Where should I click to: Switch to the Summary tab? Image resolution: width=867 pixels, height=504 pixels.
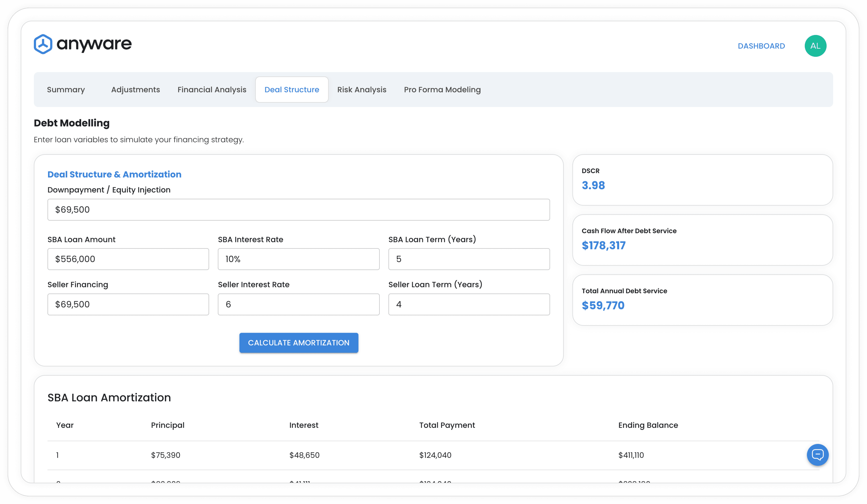coord(66,89)
